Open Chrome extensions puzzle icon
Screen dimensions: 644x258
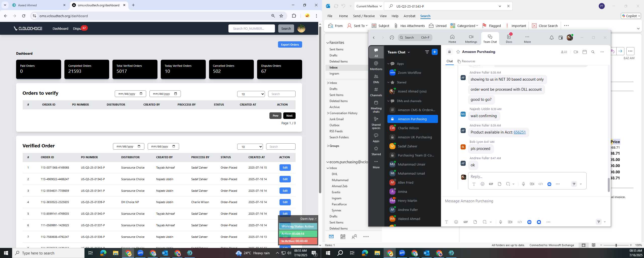click(x=294, y=16)
